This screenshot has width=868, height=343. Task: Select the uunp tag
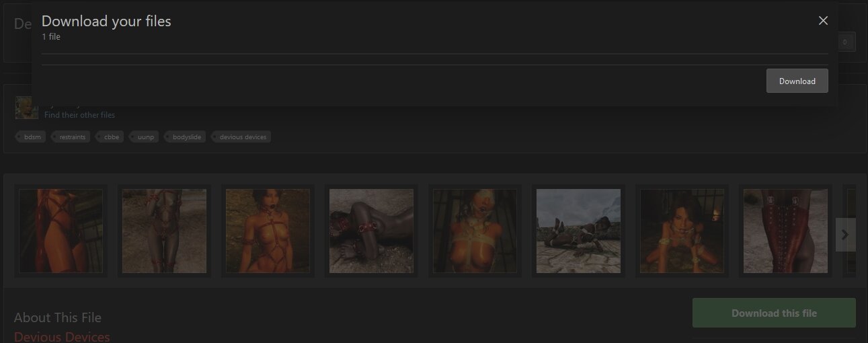145,137
